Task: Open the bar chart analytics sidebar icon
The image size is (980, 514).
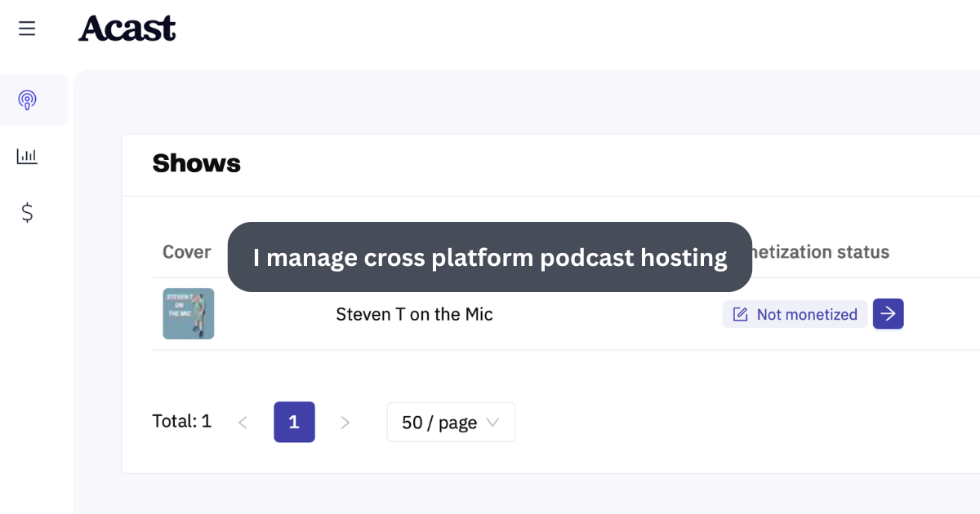Action: click(27, 156)
